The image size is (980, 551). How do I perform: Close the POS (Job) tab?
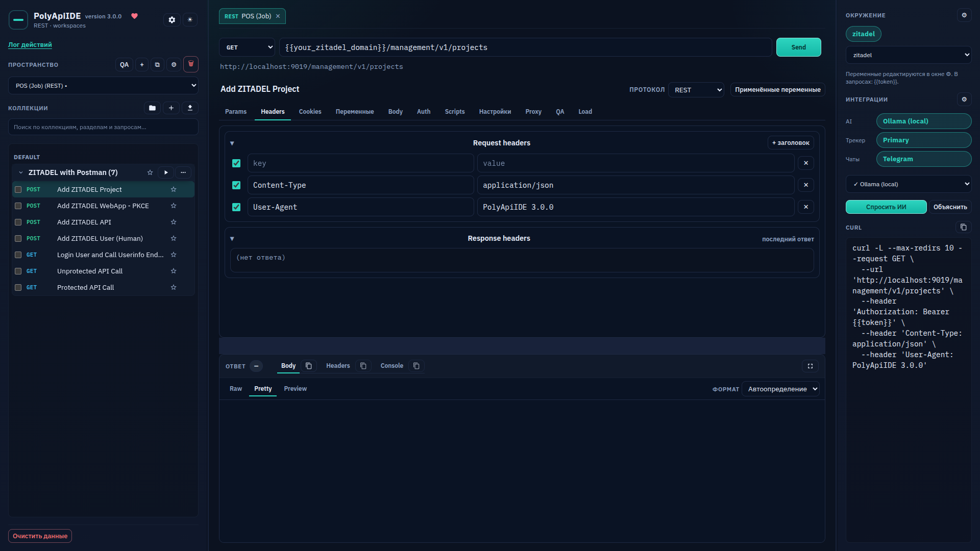[278, 16]
